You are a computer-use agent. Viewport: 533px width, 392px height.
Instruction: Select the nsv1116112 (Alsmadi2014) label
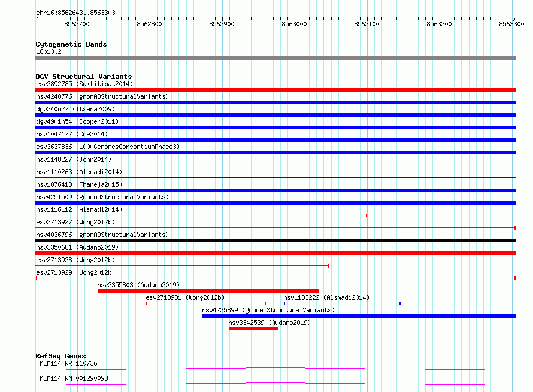point(79,209)
